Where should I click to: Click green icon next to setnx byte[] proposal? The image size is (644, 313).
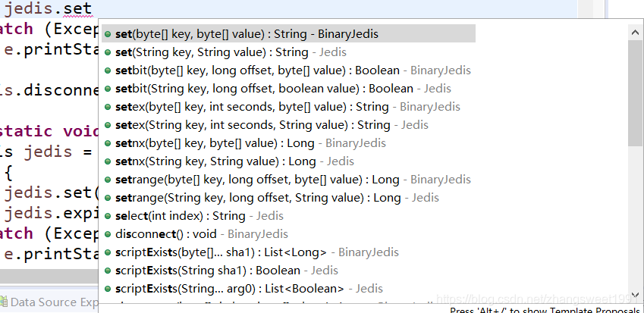coord(108,143)
